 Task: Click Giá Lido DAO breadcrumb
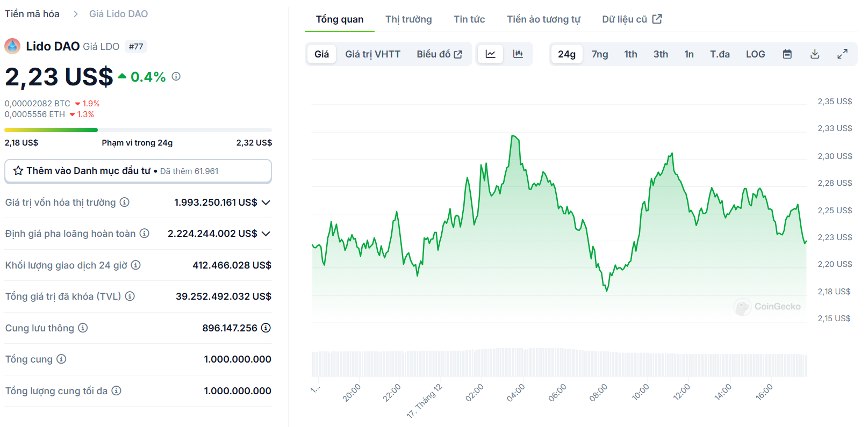(x=118, y=14)
